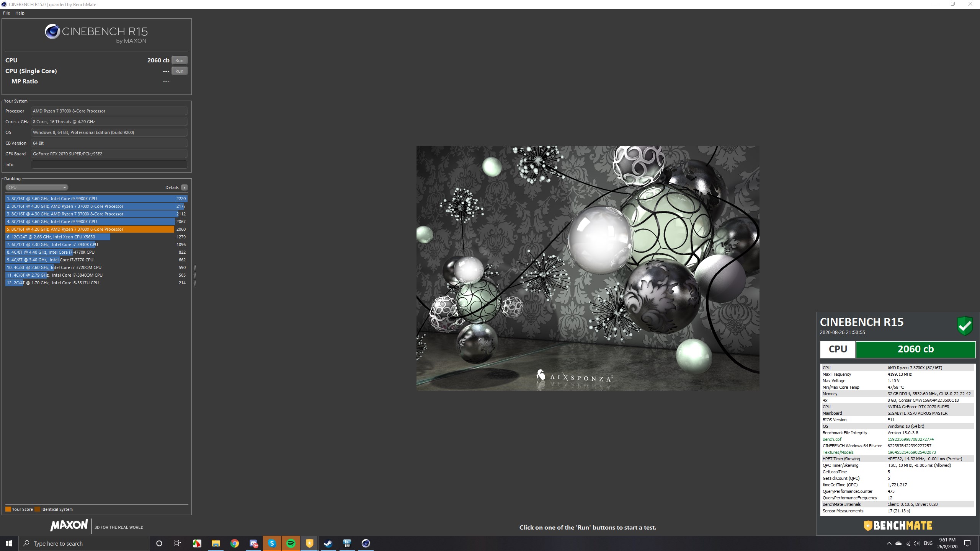Open Cinebench icon in the taskbar
The width and height of the screenshot is (980, 551).
[366, 543]
